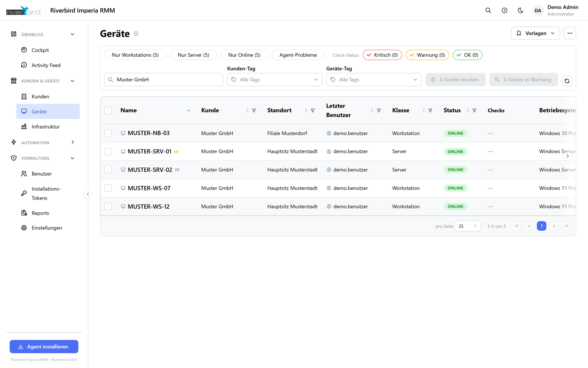Refresh the device list

pos(567,81)
